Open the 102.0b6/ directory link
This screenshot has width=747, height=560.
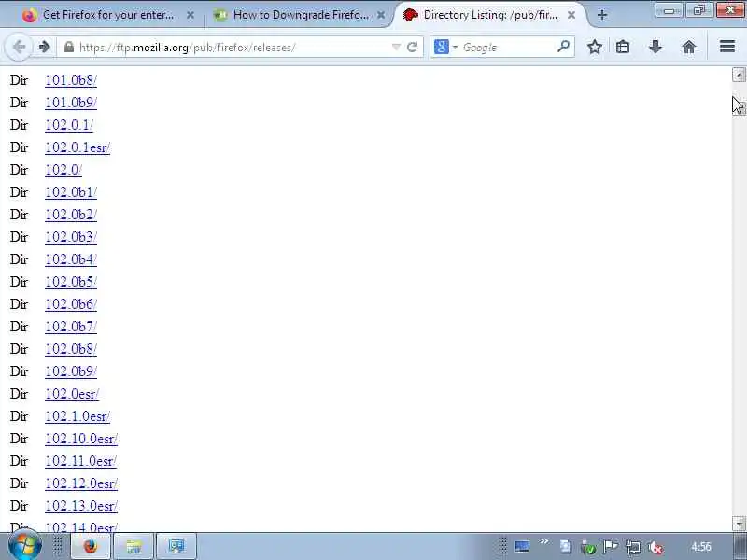[71, 304]
